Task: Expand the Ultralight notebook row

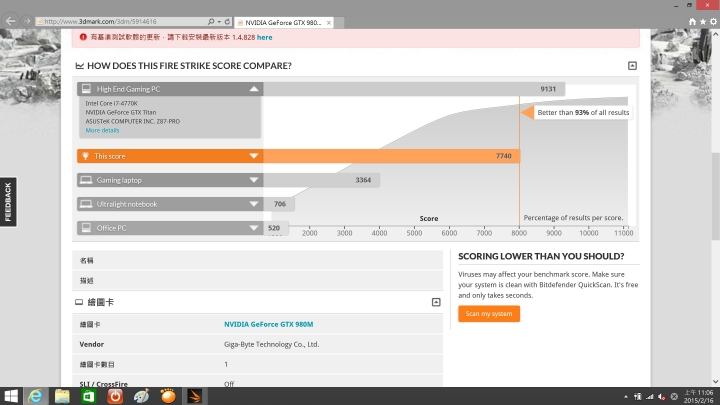Action: point(253,204)
